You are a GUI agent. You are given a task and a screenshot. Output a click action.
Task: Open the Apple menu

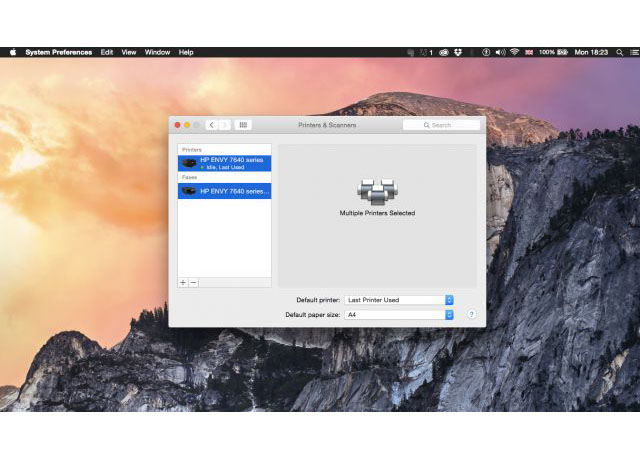pos(13,52)
